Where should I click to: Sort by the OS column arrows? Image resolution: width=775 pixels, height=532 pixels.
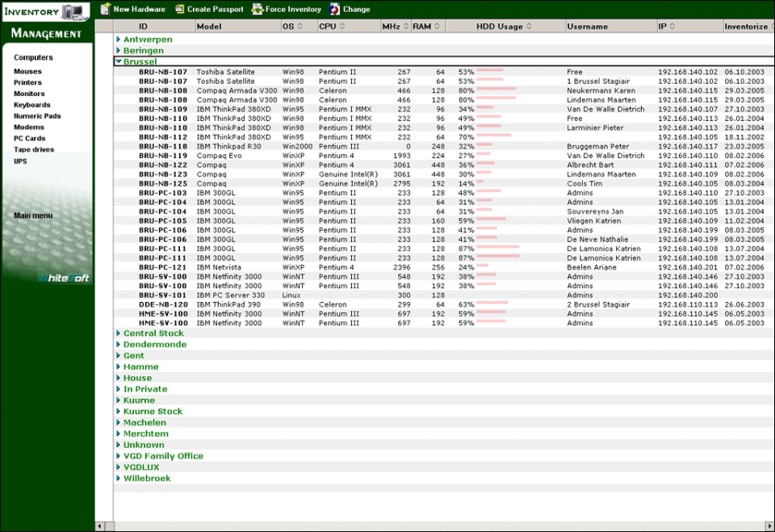(x=300, y=27)
